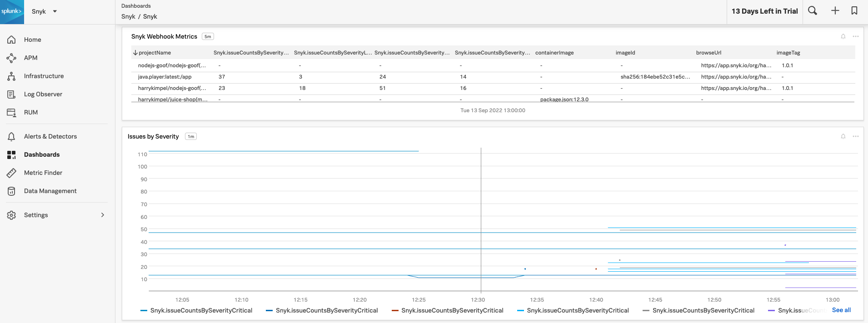Open APM section
The height and width of the screenshot is (323, 868).
[31, 58]
